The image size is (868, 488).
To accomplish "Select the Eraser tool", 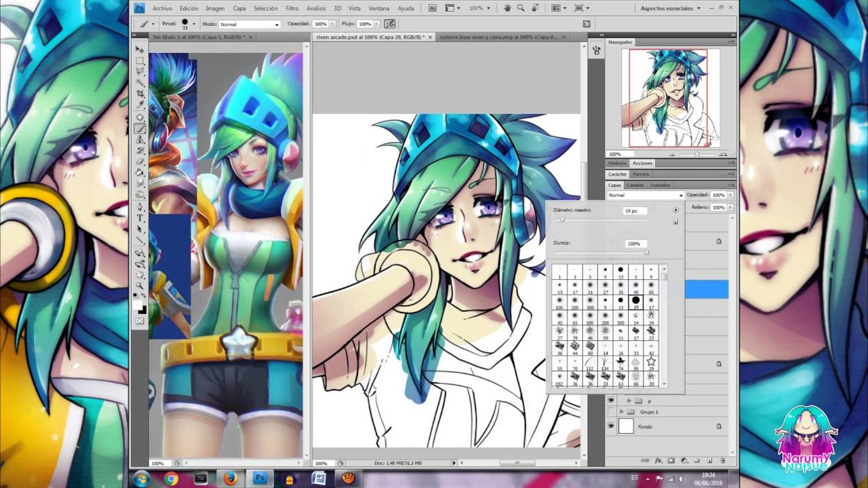I will click(x=140, y=161).
